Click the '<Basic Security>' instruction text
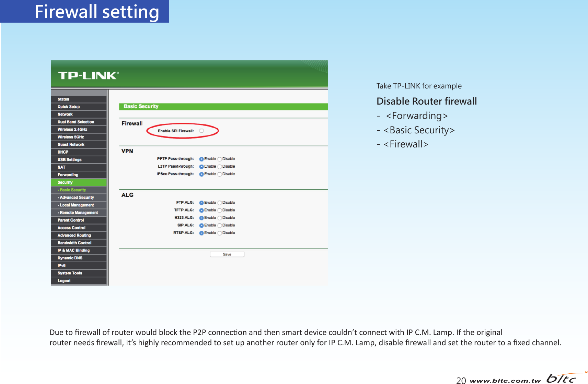The width and height of the screenshot is (588, 384). [419, 130]
